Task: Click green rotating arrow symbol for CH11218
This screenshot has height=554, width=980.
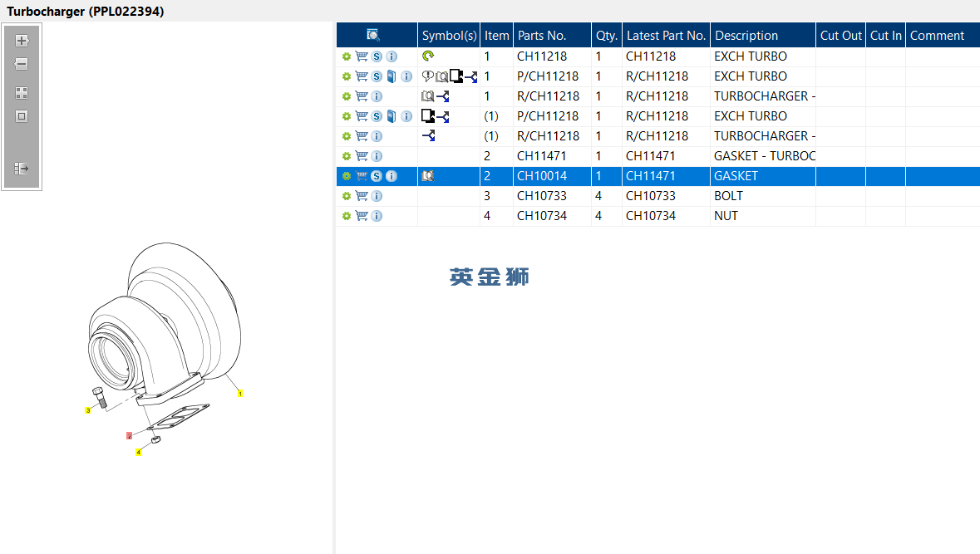Action: (428, 56)
